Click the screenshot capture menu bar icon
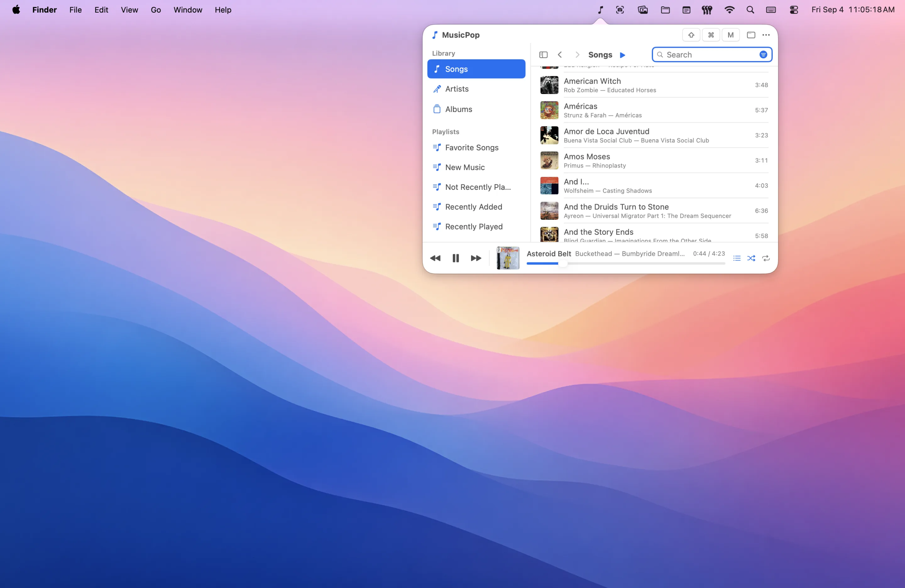905x588 pixels. (x=620, y=10)
